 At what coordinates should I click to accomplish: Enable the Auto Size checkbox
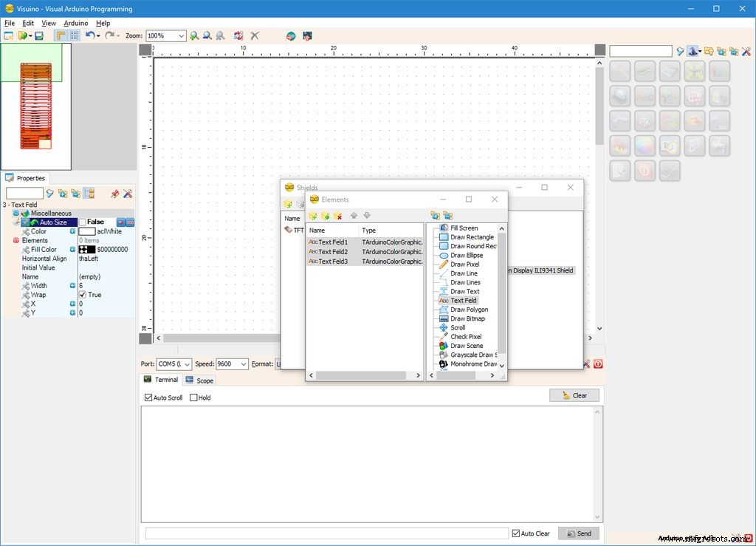click(x=83, y=222)
